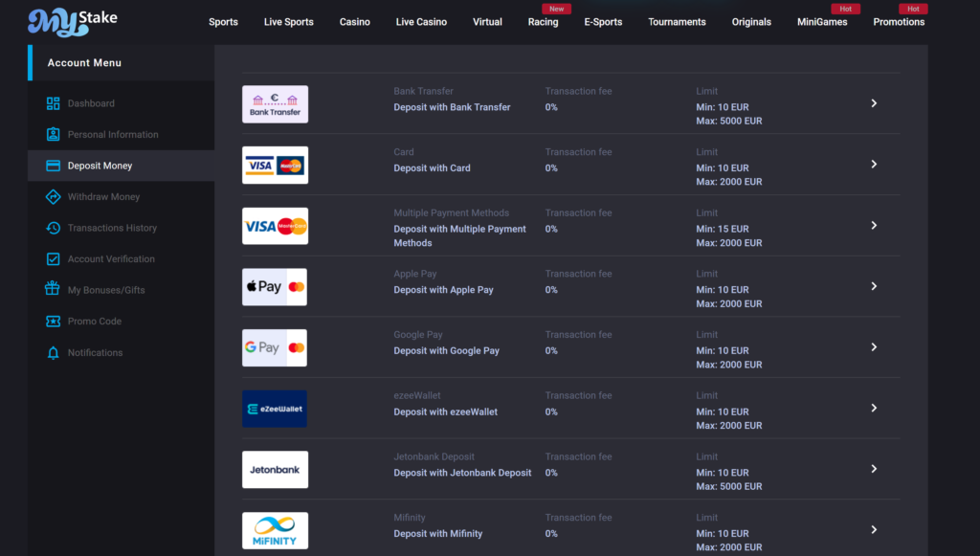Click the Withdraw Money arrow icon

click(x=54, y=197)
